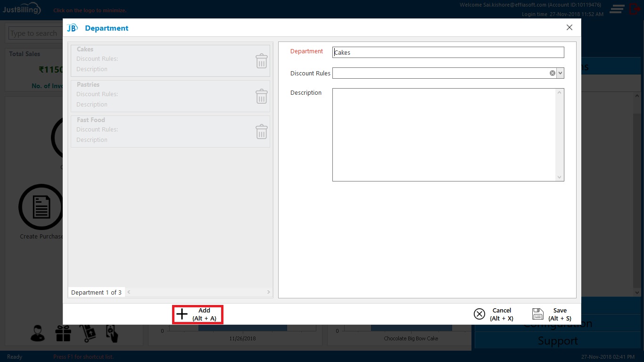The image size is (644, 362).
Task: Click scroll-right arrow of department list
Action: (x=269, y=292)
